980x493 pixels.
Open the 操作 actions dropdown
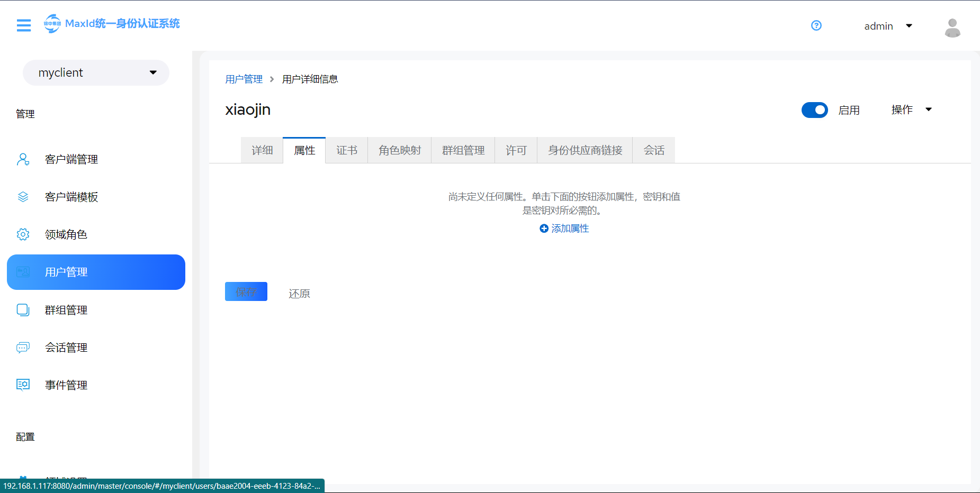[911, 109]
